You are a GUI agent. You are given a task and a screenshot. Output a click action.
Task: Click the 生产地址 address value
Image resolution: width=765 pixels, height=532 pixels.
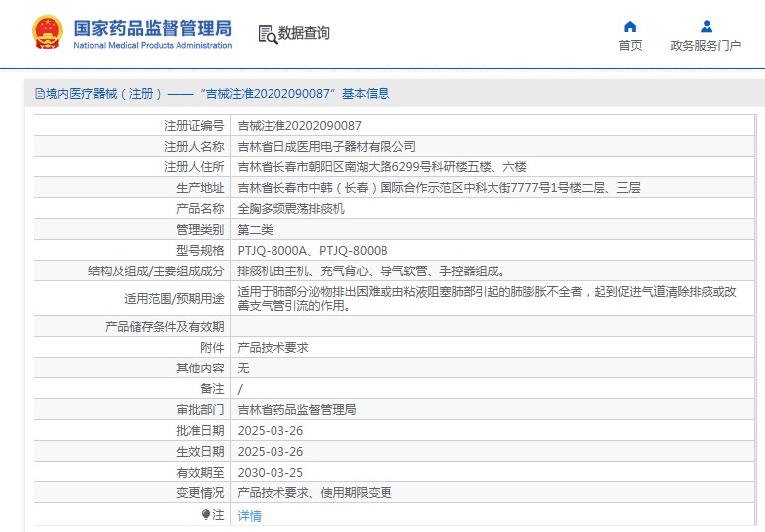[x=439, y=188]
